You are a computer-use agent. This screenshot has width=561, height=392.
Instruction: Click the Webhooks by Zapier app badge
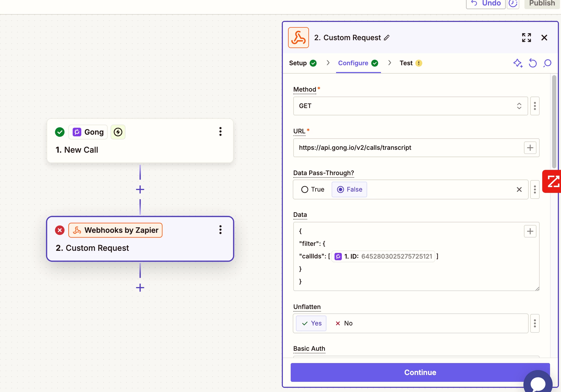115,230
